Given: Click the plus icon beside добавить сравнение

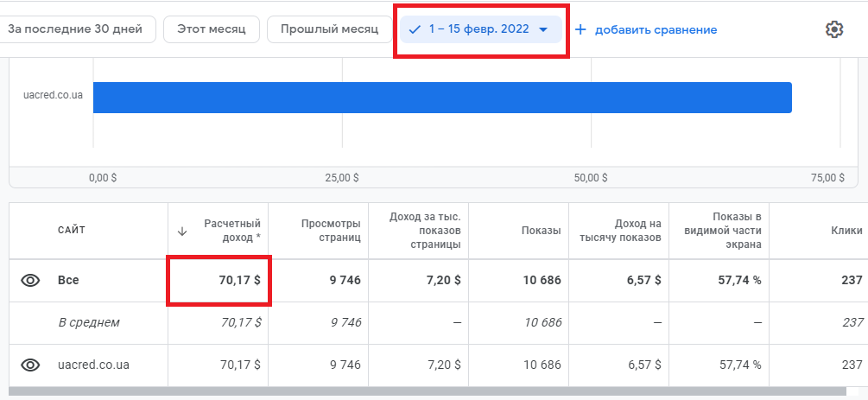Looking at the screenshot, I should (x=580, y=29).
